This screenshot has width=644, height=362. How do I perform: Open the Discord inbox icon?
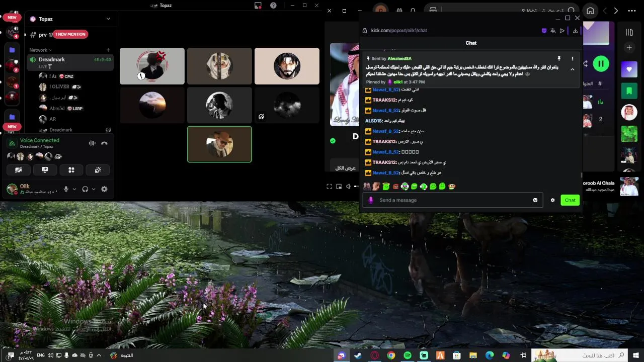pos(258,6)
